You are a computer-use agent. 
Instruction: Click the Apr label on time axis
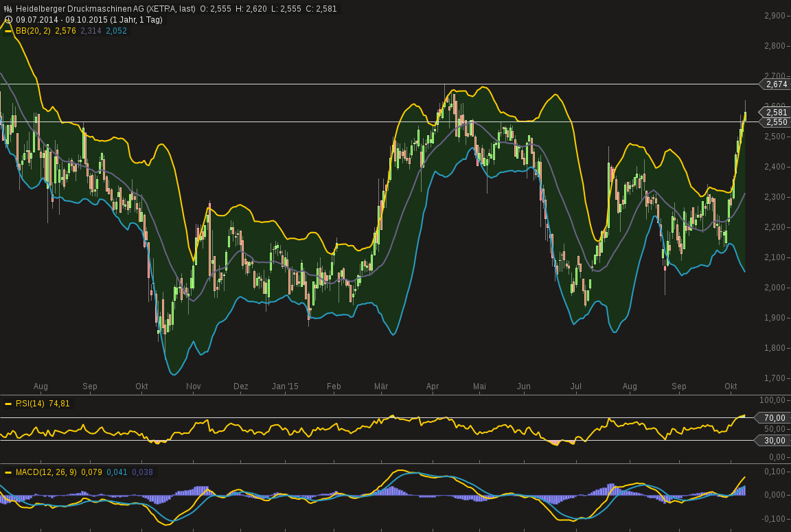point(433,386)
